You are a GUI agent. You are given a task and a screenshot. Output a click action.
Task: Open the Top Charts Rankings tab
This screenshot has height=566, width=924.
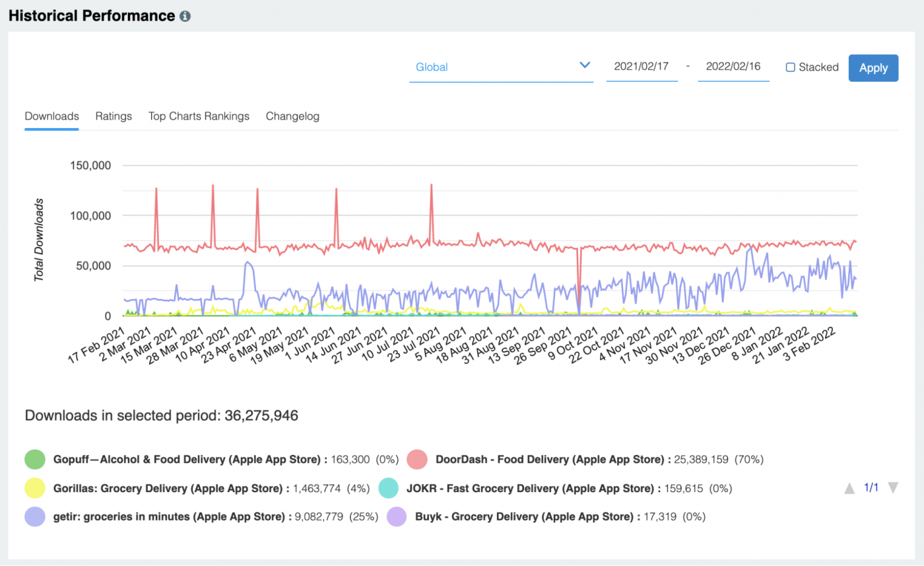coord(199,116)
